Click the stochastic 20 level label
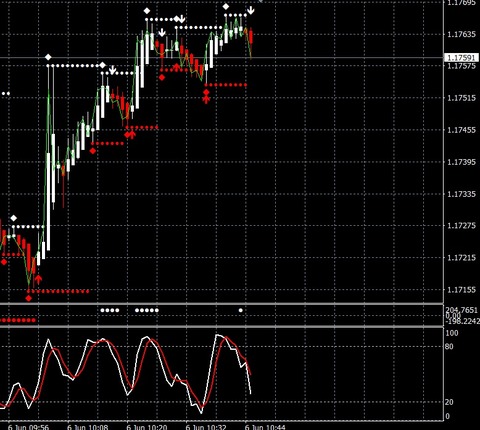 449,402
